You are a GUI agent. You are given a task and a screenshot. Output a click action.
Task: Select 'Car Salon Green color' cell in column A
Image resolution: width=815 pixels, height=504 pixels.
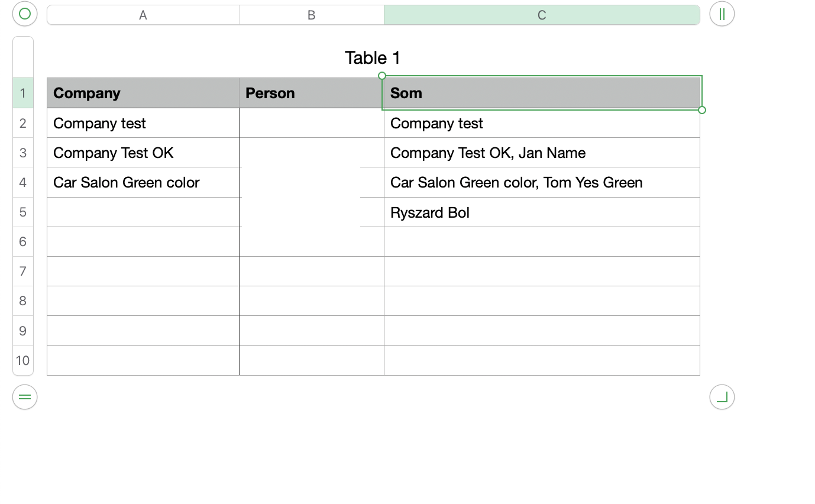(x=143, y=182)
